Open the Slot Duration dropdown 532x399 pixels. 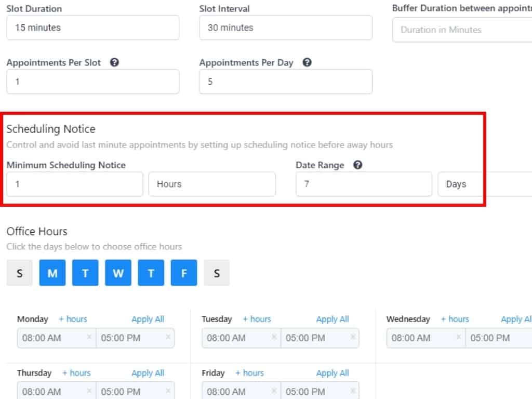point(92,28)
